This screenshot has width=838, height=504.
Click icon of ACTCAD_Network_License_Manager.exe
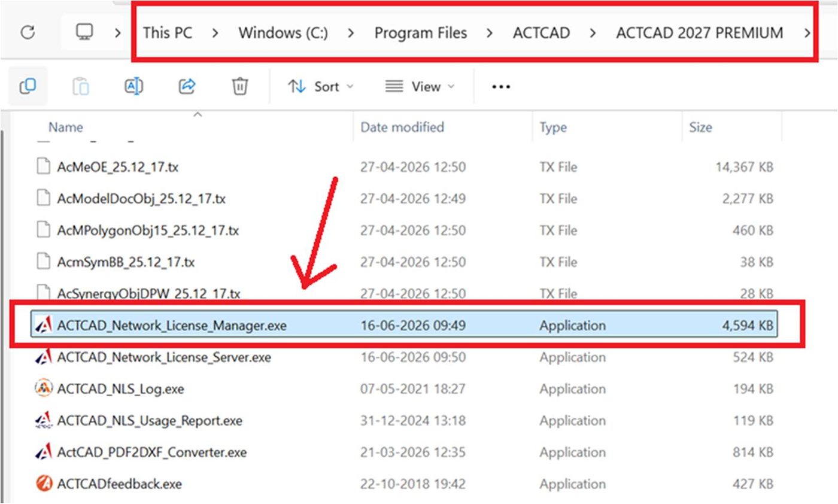[x=44, y=326]
